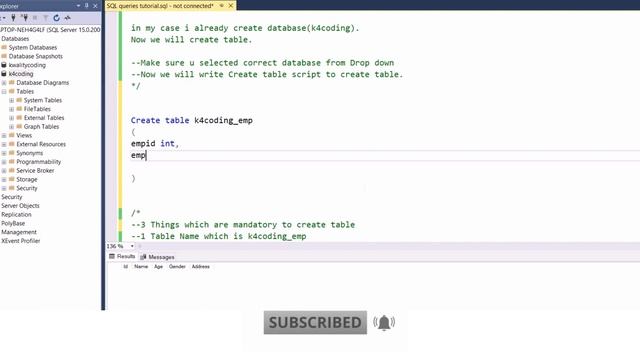Switch to the Messages tab

pos(158,257)
